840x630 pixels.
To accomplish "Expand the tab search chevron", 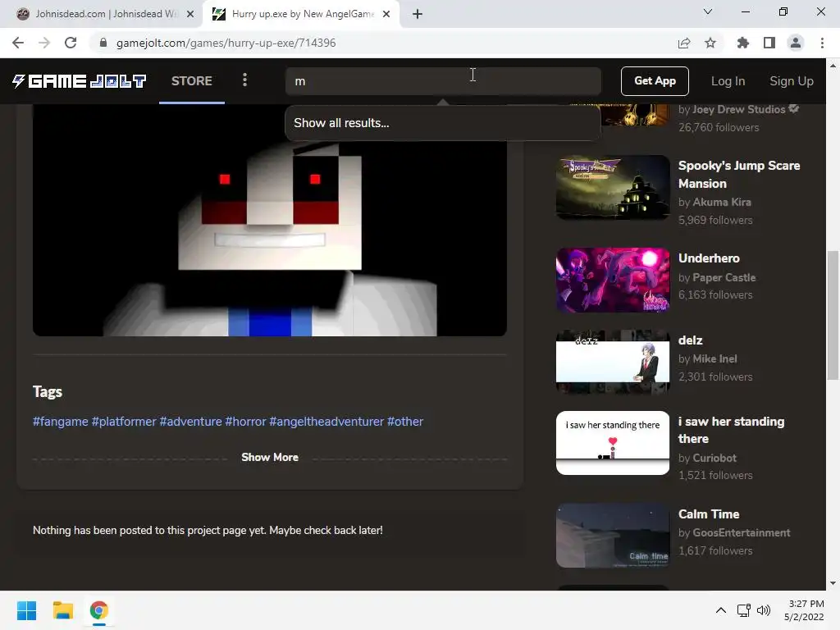I will click(x=708, y=11).
